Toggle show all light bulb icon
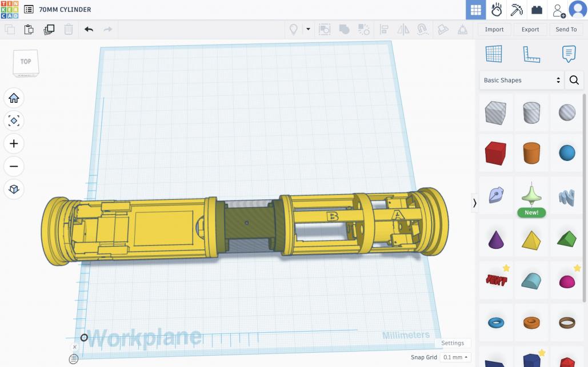The image size is (588, 367). [294, 29]
